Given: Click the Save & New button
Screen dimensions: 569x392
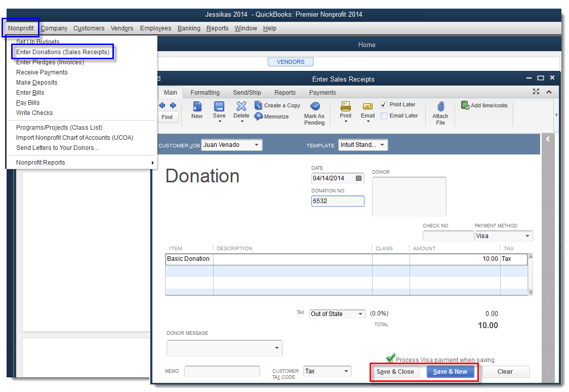Looking at the screenshot, I should 450,372.
